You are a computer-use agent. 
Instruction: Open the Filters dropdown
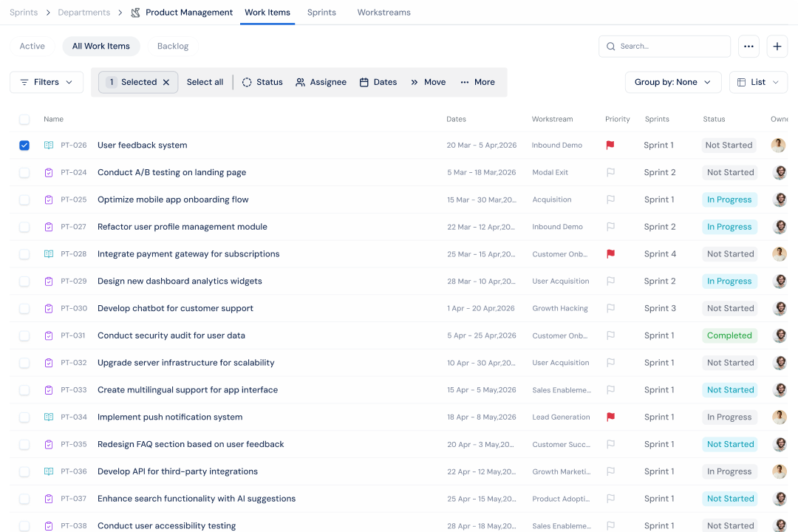pyautogui.click(x=47, y=82)
